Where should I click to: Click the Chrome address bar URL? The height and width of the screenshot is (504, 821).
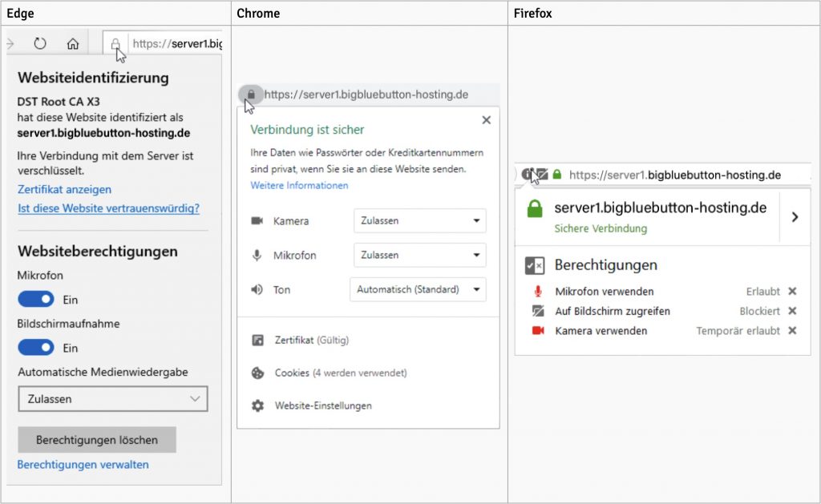coord(366,95)
